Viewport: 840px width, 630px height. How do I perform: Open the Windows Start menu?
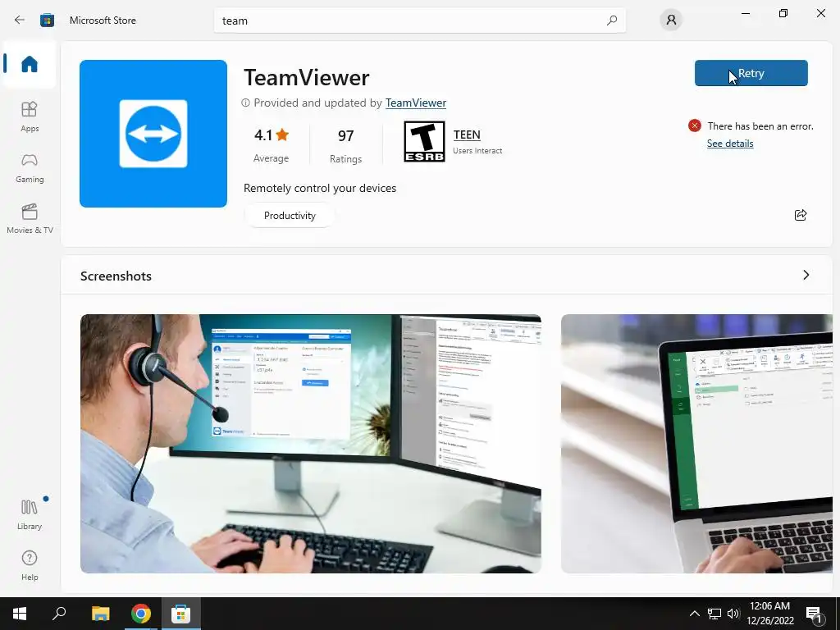(20, 614)
